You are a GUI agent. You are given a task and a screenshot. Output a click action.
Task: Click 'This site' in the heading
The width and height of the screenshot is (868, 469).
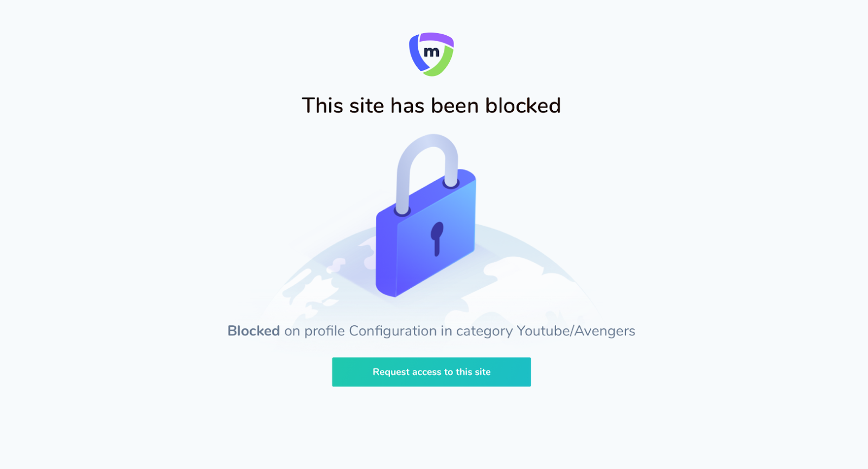point(343,105)
